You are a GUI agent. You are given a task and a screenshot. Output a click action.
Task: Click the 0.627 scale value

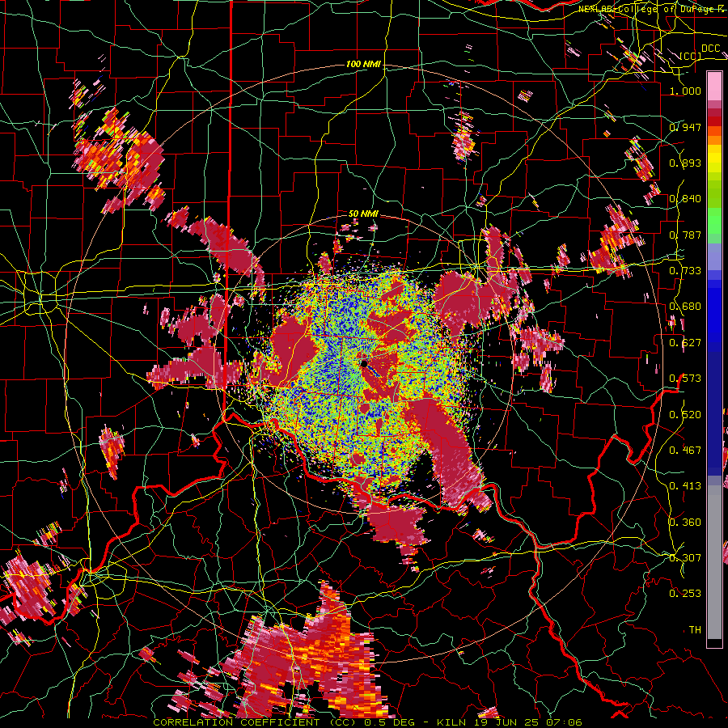pos(685,343)
